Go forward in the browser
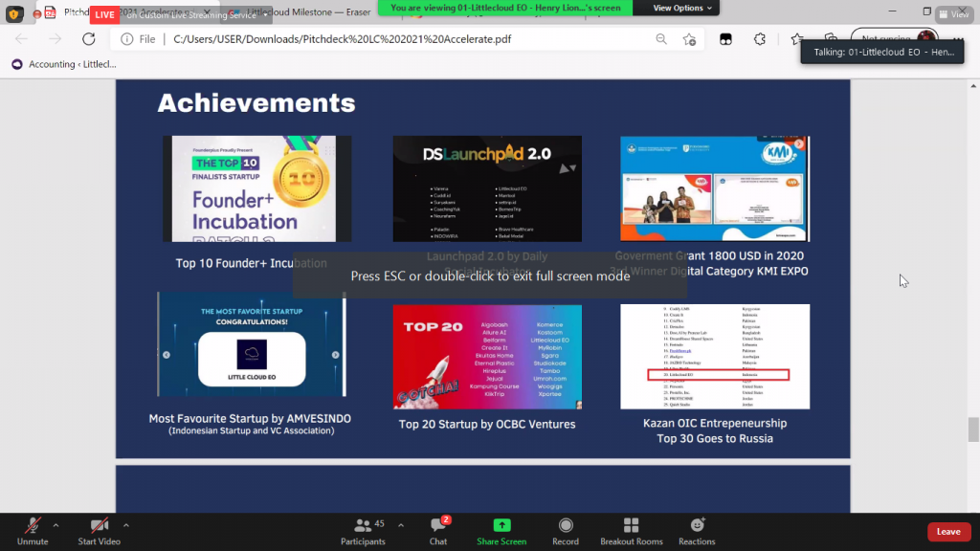980x551 pixels. (55, 38)
